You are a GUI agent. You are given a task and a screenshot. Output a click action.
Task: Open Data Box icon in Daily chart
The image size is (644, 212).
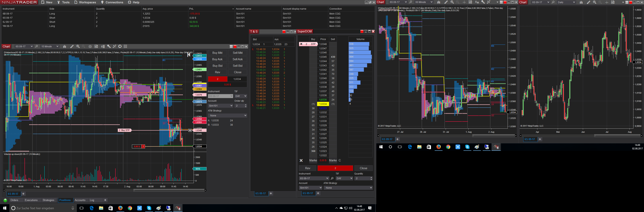pos(613,2)
